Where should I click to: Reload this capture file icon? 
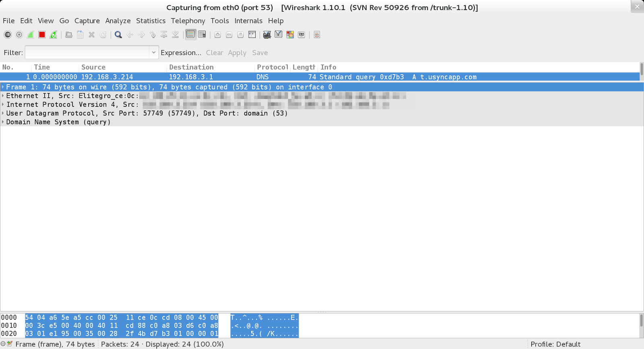pyautogui.click(x=103, y=35)
